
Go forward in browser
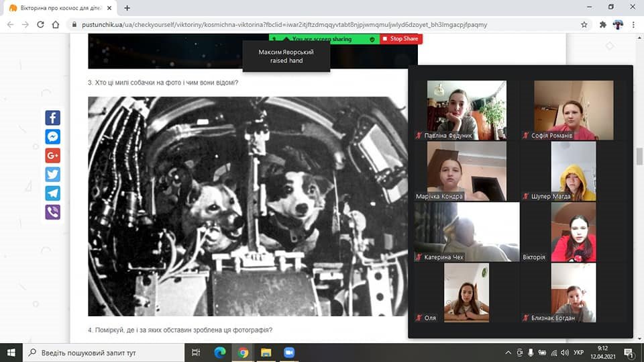[x=25, y=25]
